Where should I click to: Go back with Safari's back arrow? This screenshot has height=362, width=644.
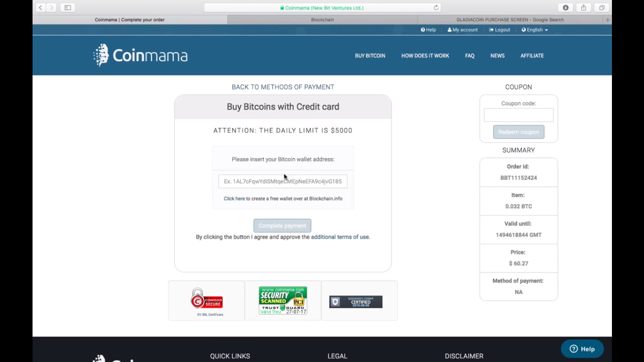41,8
